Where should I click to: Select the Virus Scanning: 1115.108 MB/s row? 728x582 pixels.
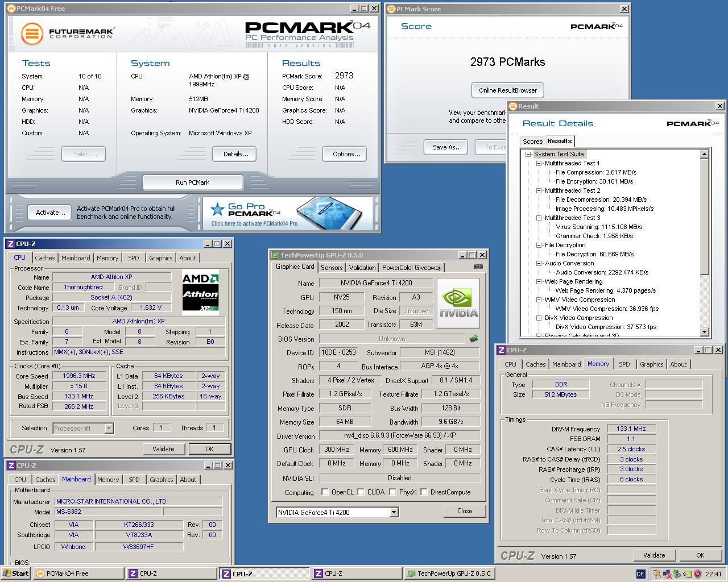point(599,227)
